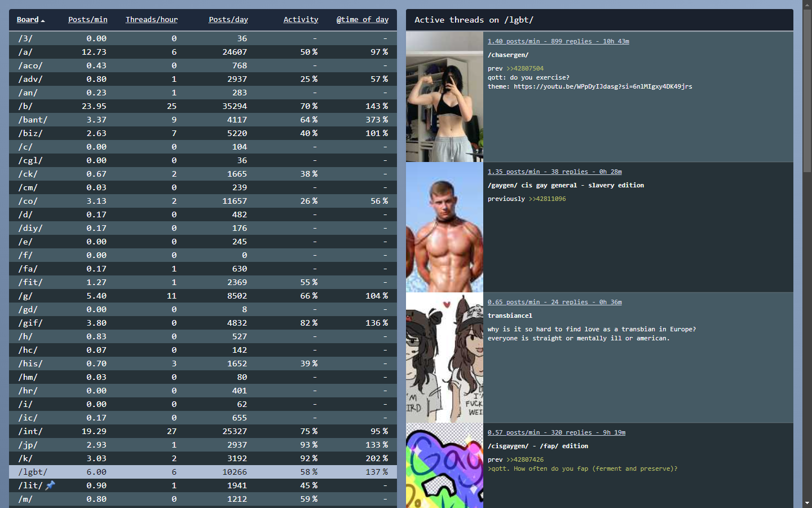Select the /m/ board row
The image size is (812, 508).
[x=203, y=499]
